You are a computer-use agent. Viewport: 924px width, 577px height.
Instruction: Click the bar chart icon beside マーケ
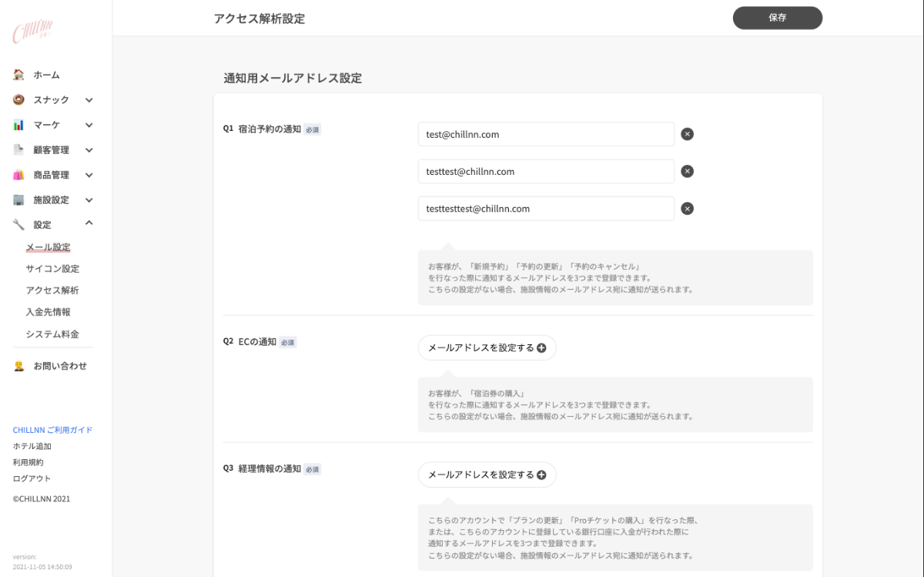(18, 125)
